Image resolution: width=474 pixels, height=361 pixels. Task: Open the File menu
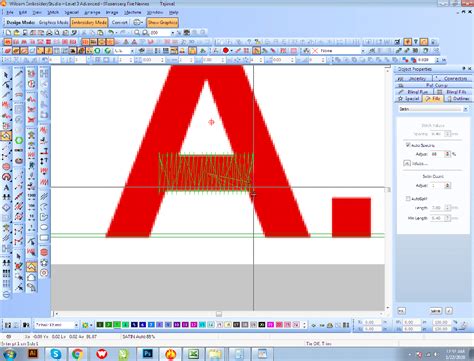tap(9, 12)
